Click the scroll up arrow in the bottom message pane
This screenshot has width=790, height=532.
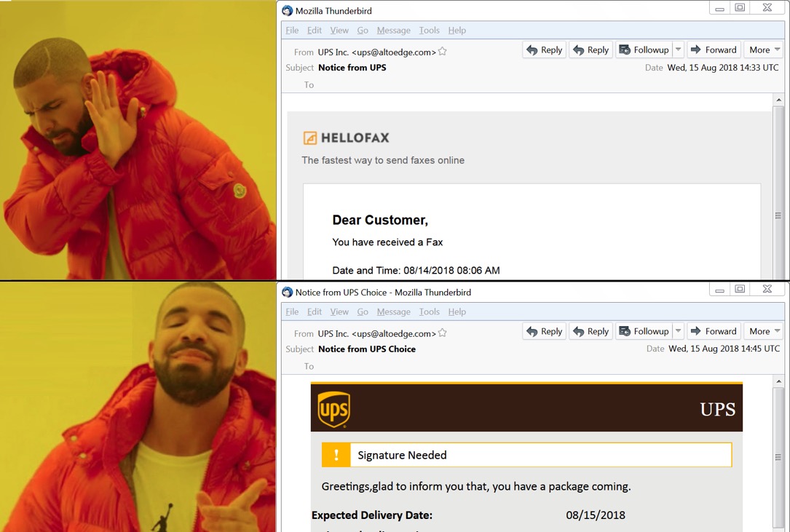(778, 381)
